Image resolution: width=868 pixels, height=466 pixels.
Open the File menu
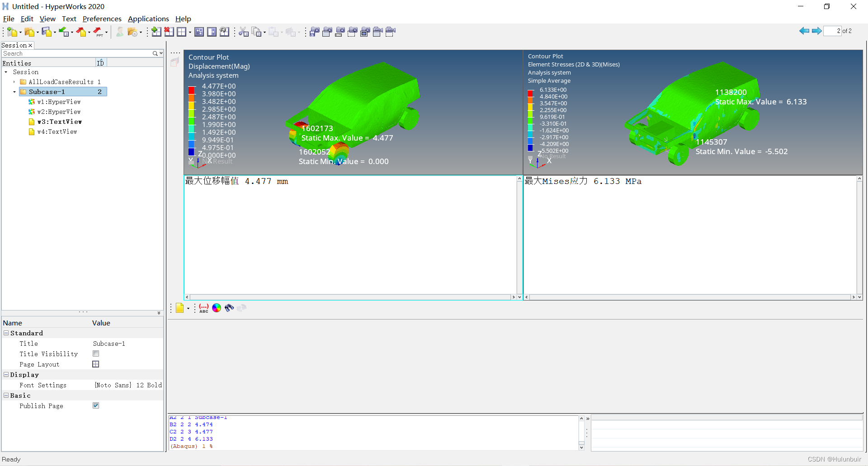(x=9, y=19)
